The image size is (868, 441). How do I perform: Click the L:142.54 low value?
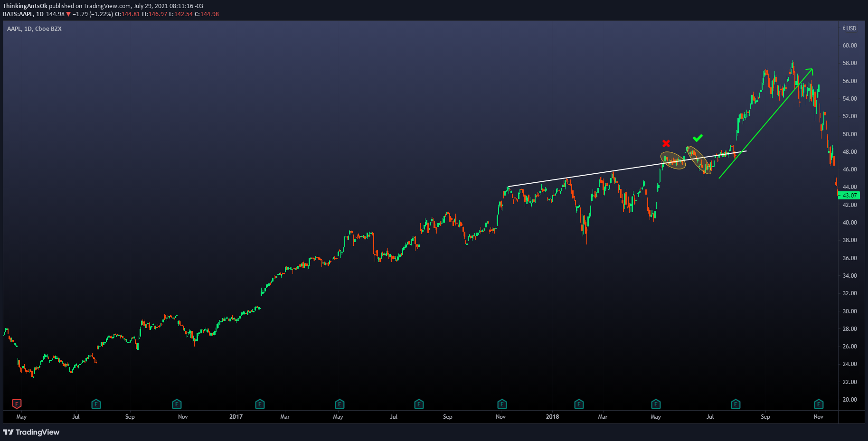(181, 14)
